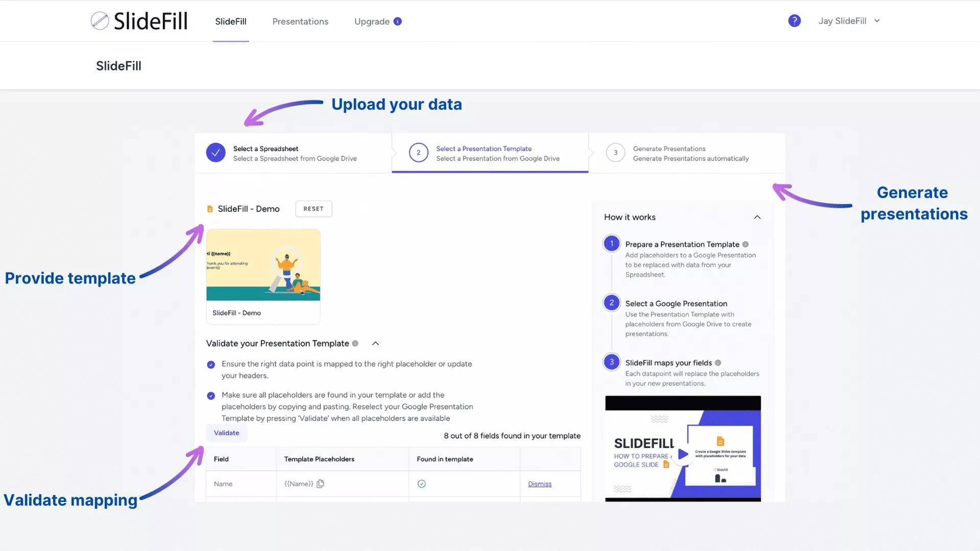The height and width of the screenshot is (551, 980).
Task: Go to the Presentations nav tab
Action: pyautogui.click(x=300, y=21)
